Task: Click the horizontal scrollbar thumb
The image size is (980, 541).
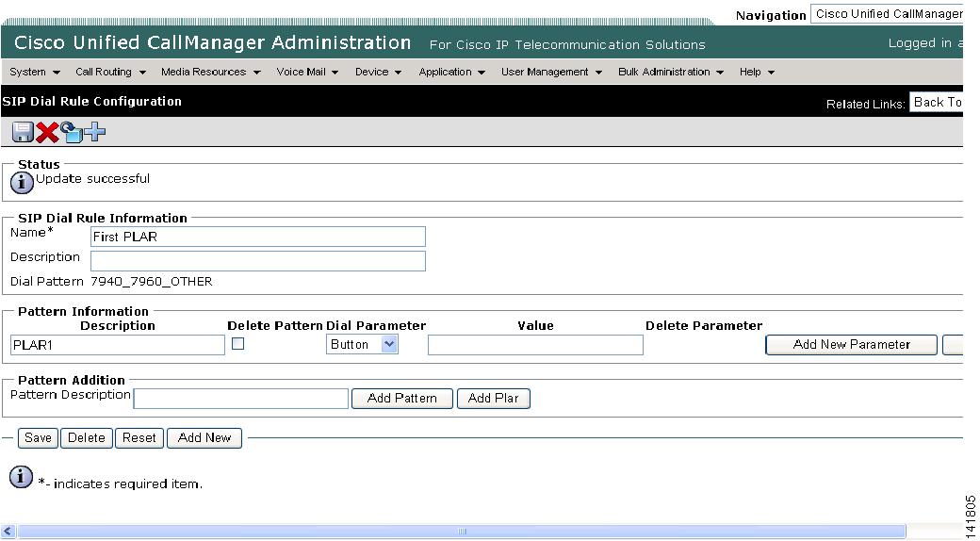Action: (461, 532)
